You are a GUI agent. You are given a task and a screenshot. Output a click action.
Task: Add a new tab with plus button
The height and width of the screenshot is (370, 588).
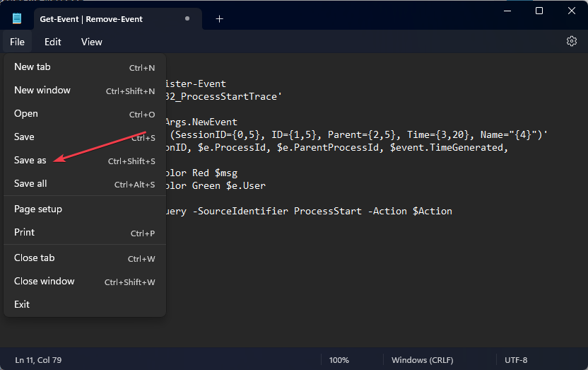(x=219, y=19)
